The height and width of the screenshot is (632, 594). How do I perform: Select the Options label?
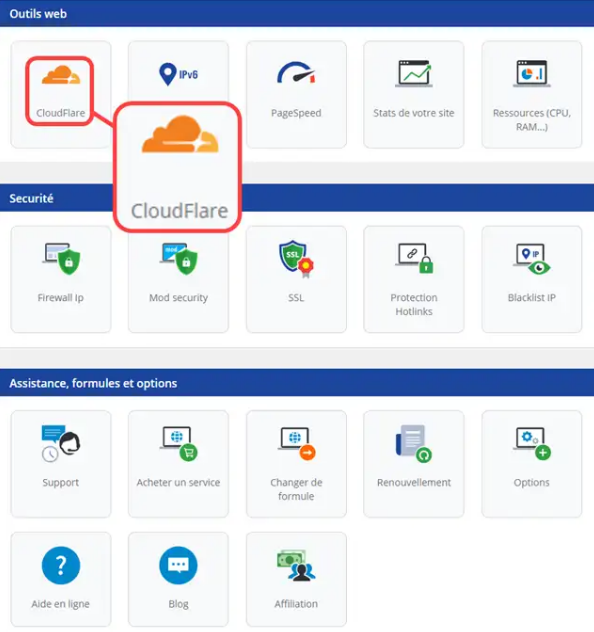pyautogui.click(x=532, y=482)
